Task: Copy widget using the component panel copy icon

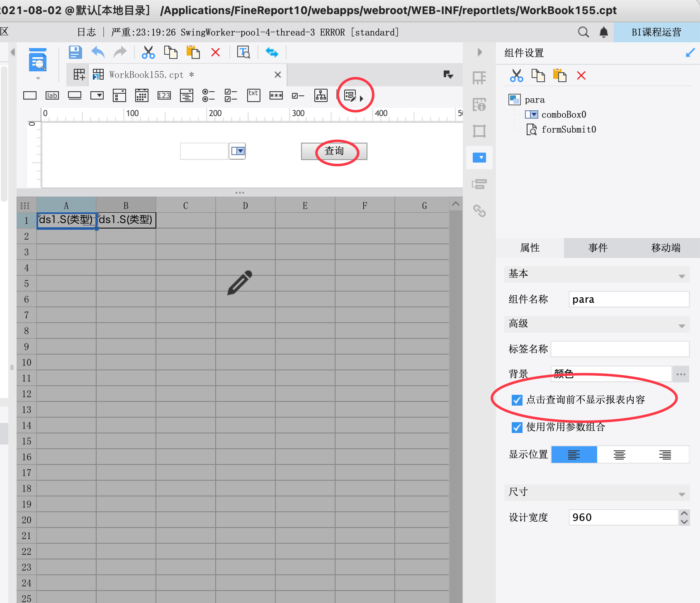Action: (x=538, y=75)
